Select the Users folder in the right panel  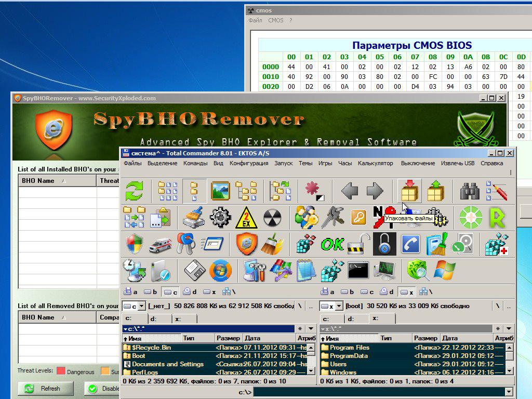pos(413,364)
